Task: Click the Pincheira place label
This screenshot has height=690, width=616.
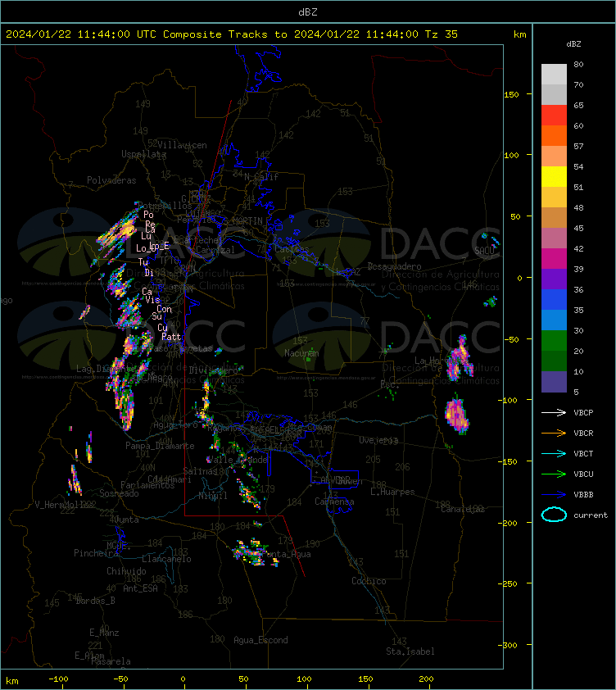Action: [x=96, y=552]
